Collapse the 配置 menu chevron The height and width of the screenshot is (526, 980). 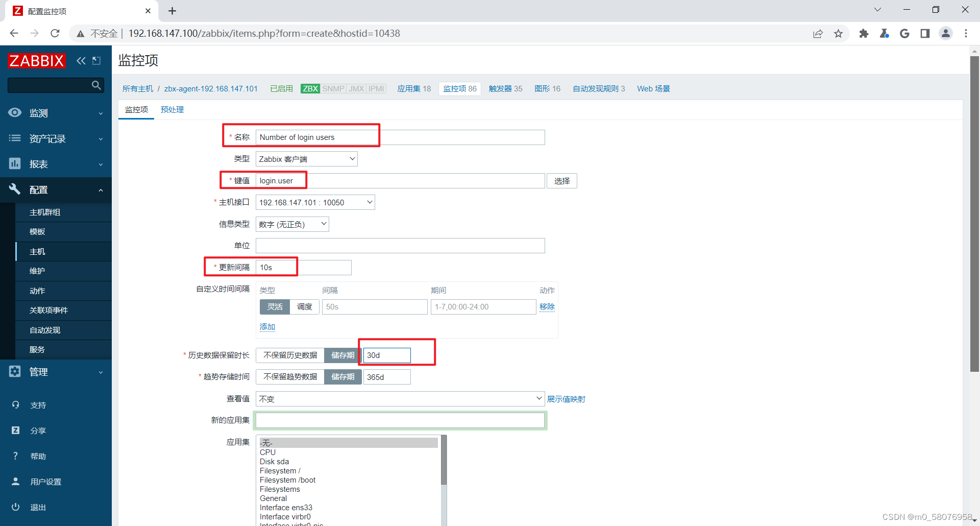click(x=101, y=190)
